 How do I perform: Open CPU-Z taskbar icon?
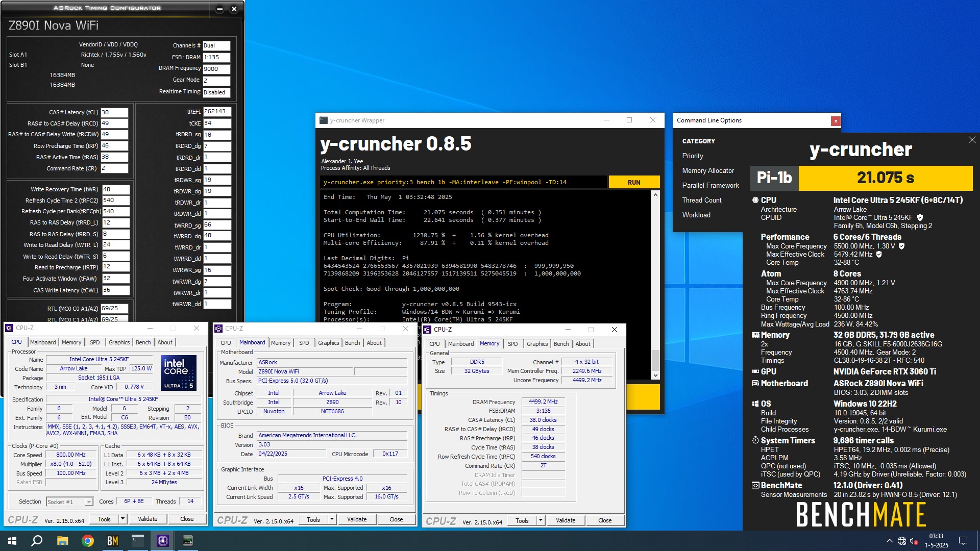163,541
